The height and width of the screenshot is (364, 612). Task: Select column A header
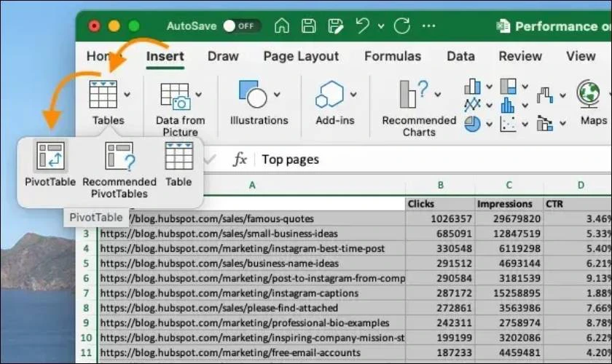[252, 185]
